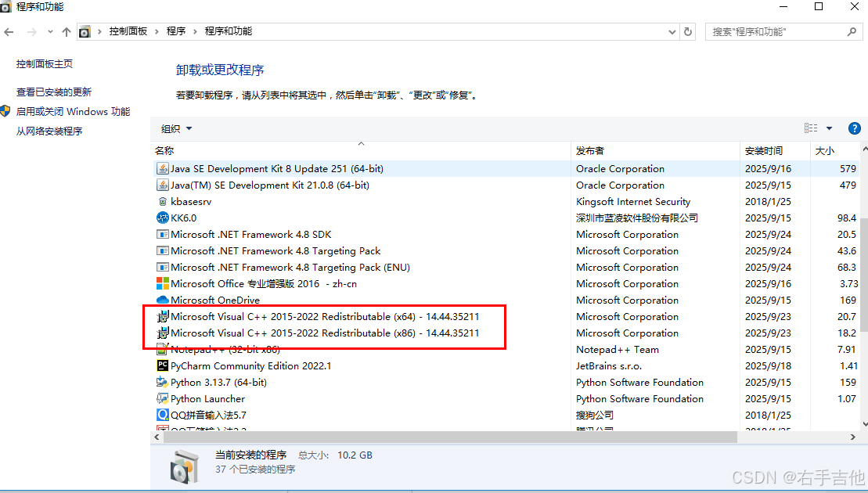Click the Java SE Development Kit 8 icon

pos(162,169)
